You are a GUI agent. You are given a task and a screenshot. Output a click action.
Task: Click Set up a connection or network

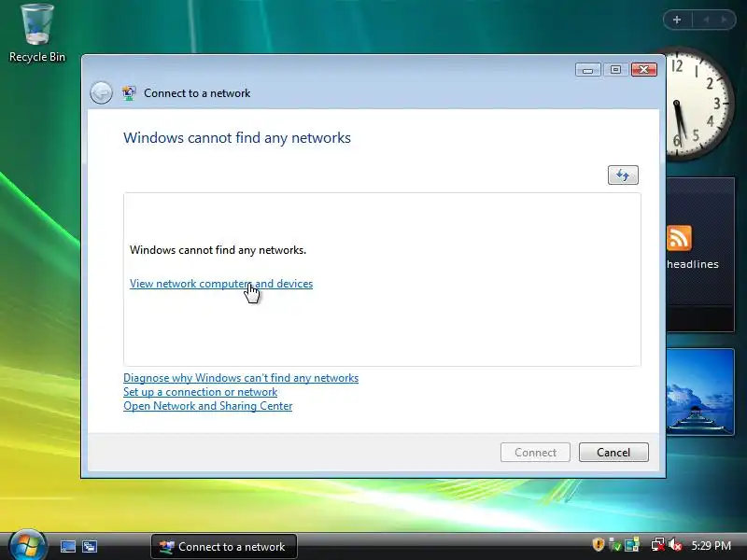click(x=200, y=392)
